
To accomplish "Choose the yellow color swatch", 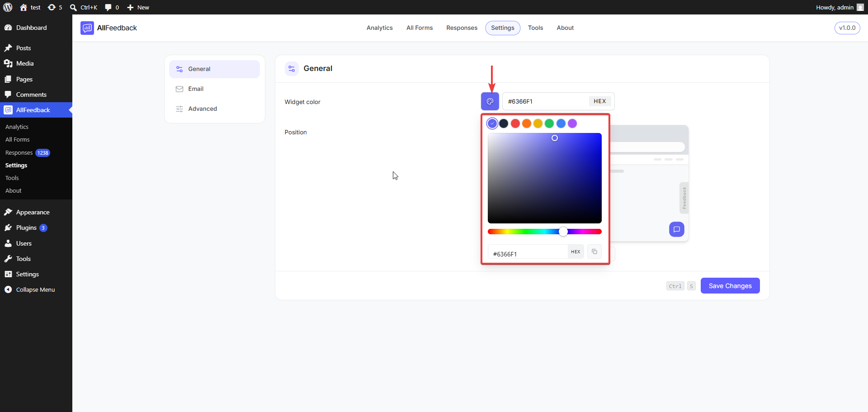I will tap(538, 123).
